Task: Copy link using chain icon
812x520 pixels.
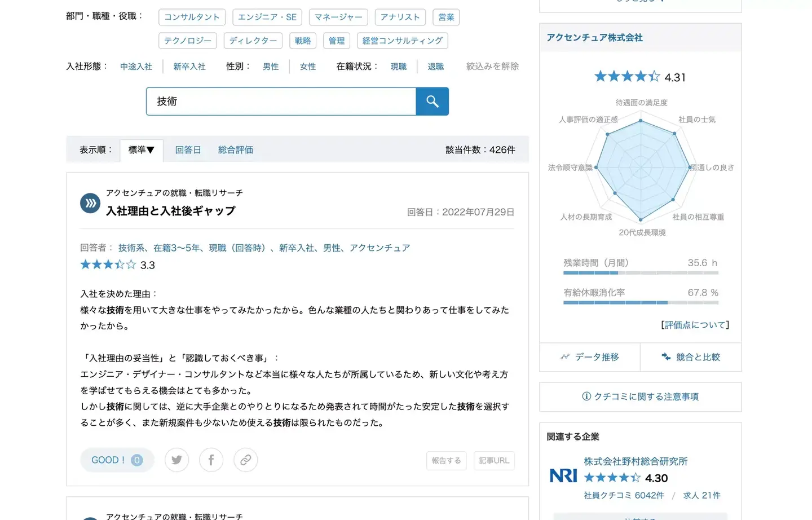Action: [245, 460]
